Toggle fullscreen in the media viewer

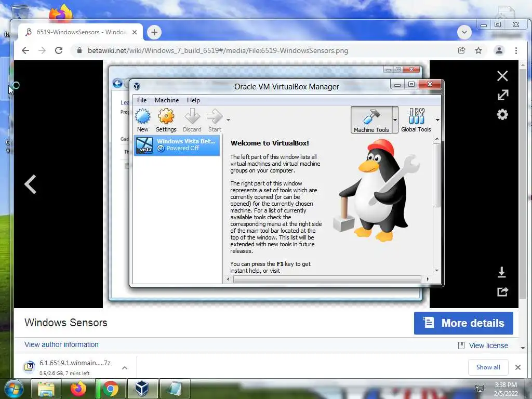click(x=503, y=95)
